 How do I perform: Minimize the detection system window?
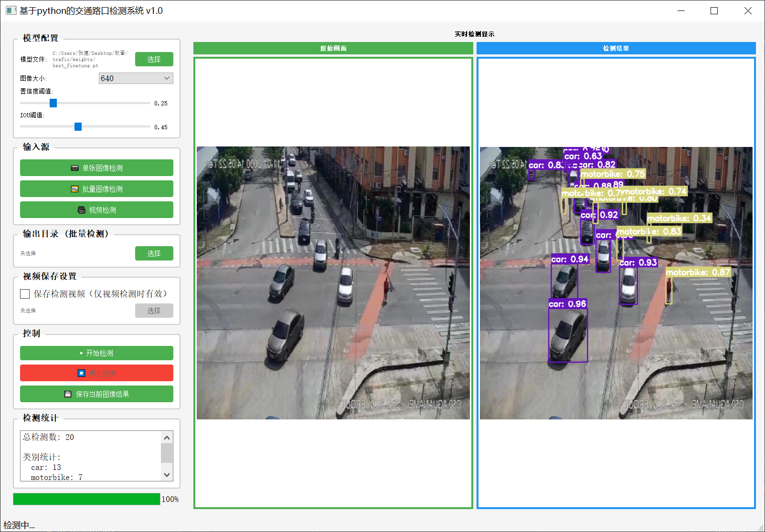[x=681, y=10]
